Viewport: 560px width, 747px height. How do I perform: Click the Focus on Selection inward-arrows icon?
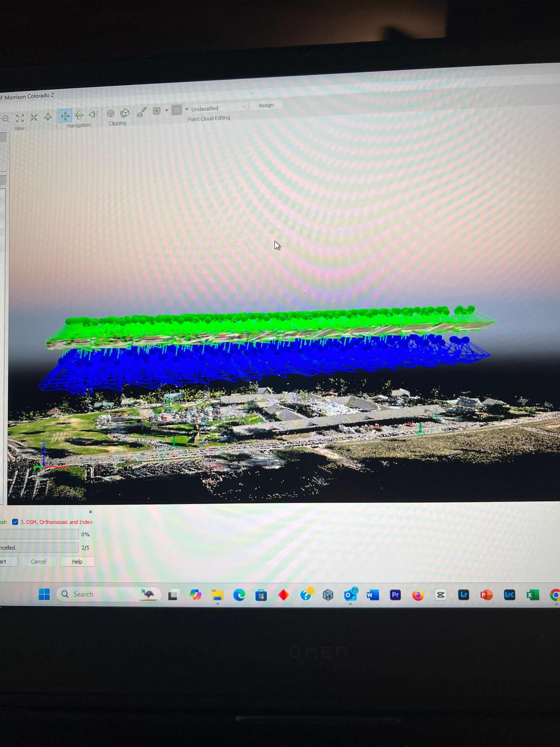[34, 118]
